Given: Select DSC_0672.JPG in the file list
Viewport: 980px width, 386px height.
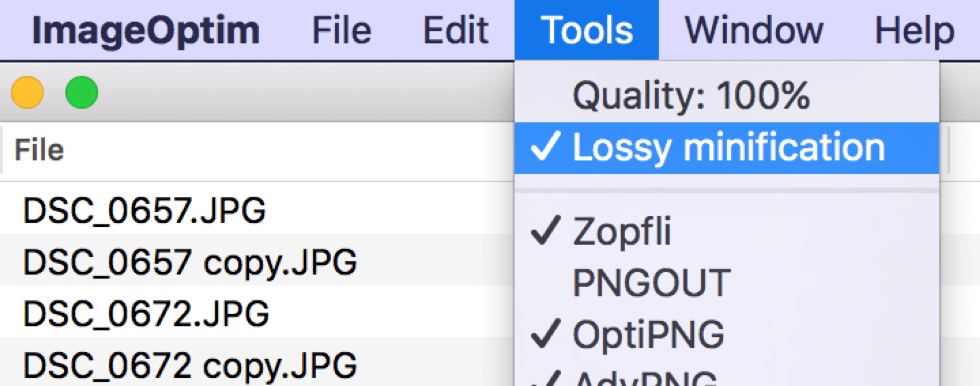Looking at the screenshot, I should [x=146, y=314].
